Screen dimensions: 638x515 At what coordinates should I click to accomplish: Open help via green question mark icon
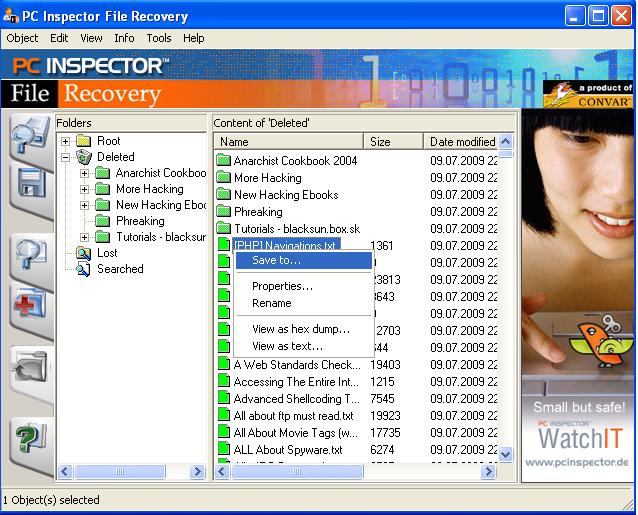(x=31, y=438)
